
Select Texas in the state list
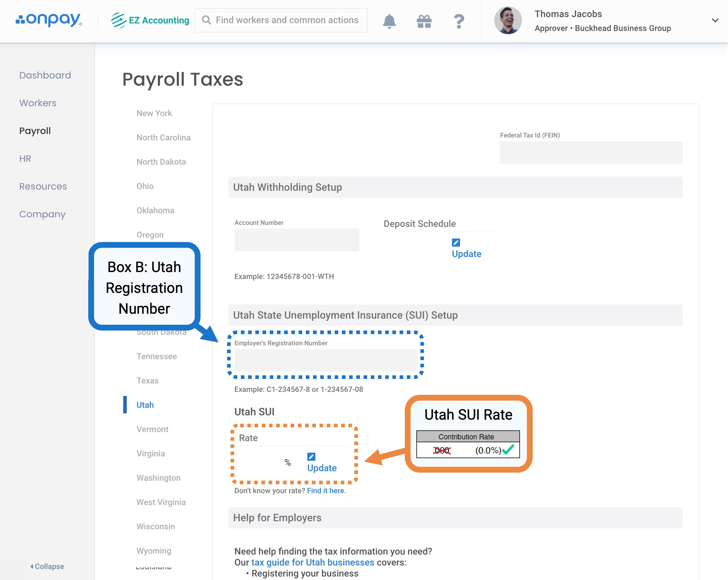point(147,381)
